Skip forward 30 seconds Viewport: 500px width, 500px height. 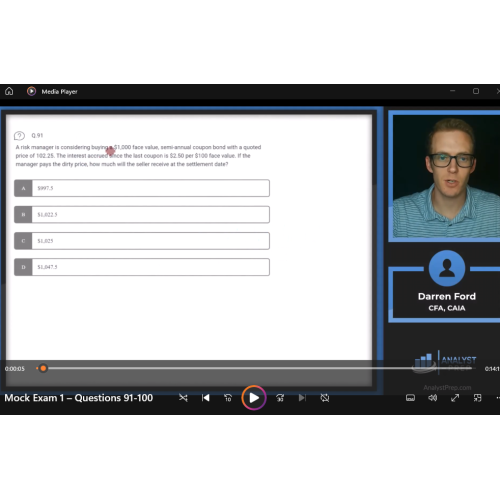click(280, 398)
